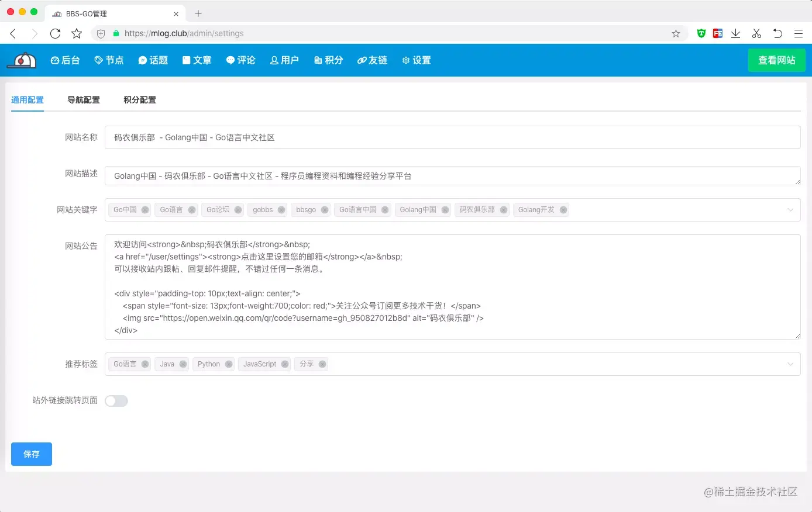Image resolution: width=812 pixels, height=512 pixels.
Task: Remove the gobbs keyword tag
Action: [x=281, y=210]
